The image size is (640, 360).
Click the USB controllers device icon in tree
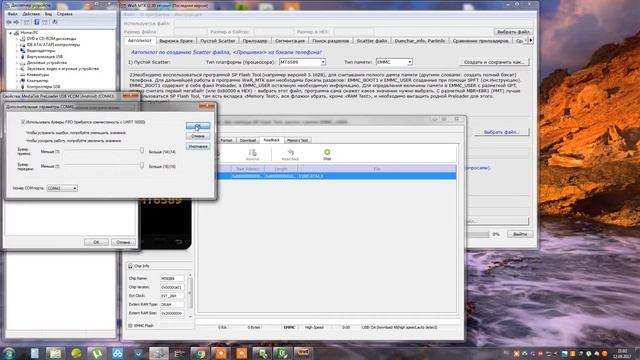click(23, 87)
